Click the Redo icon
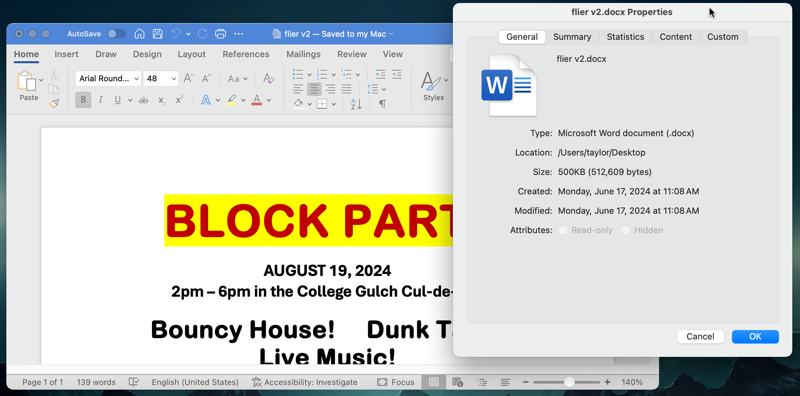This screenshot has width=800, height=396. tap(202, 34)
